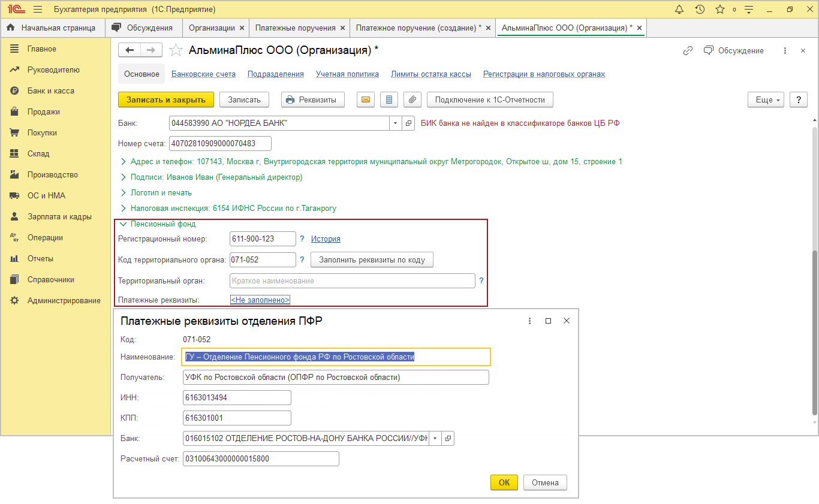Open bank dropdown in ПФР dialog
Image resolution: width=819 pixels, height=504 pixels.
(435, 439)
